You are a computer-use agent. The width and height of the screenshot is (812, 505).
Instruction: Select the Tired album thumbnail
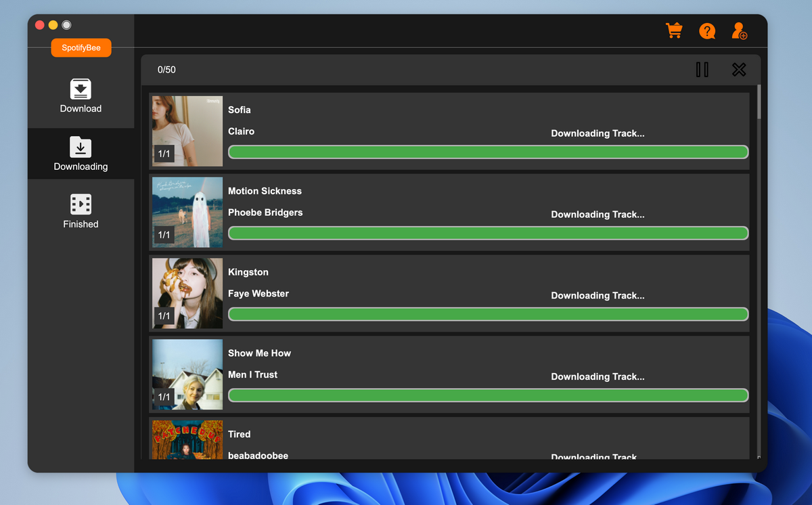click(x=187, y=440)
